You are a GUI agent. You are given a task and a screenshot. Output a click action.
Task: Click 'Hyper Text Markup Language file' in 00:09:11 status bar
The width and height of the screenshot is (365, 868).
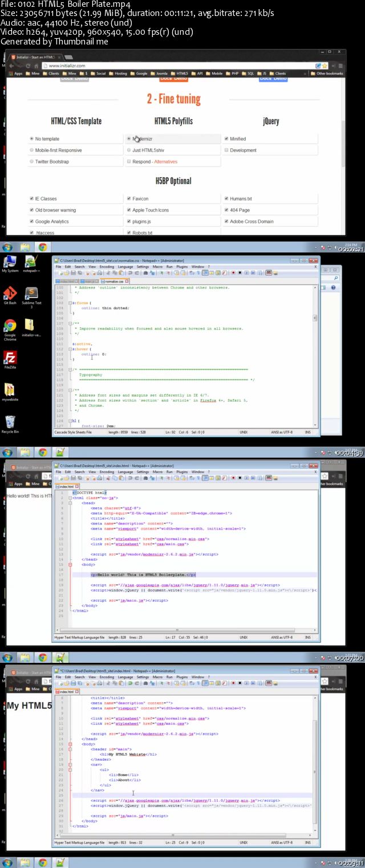pos(80,842)
